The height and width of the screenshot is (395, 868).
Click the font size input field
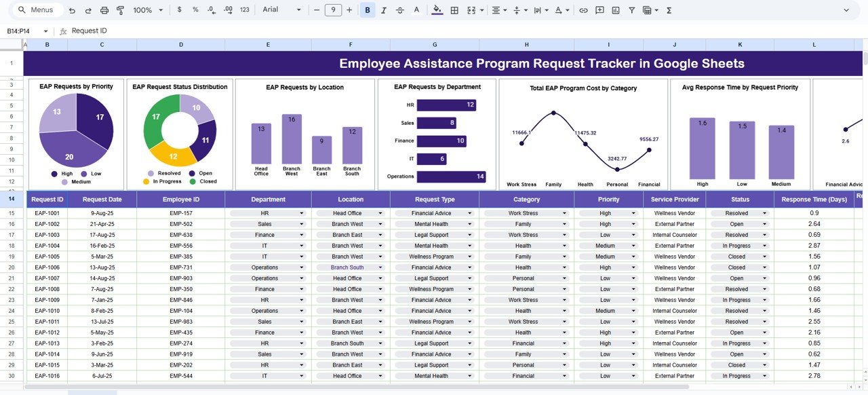[333, 10]
